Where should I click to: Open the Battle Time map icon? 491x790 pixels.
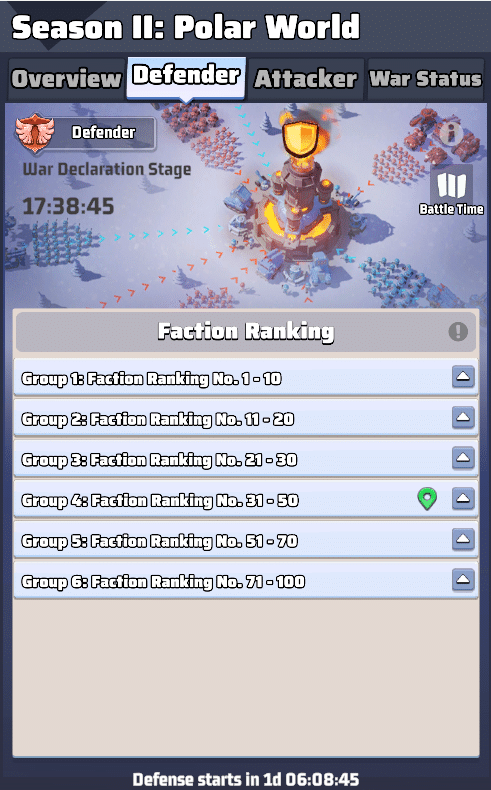tap(451, 185)
